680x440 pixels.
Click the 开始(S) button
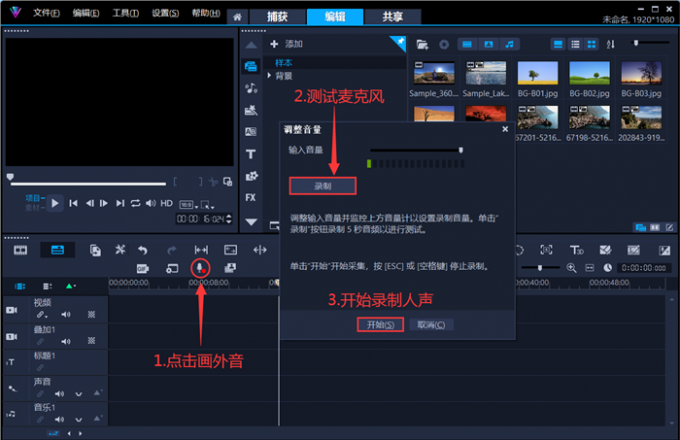[380, 325]
